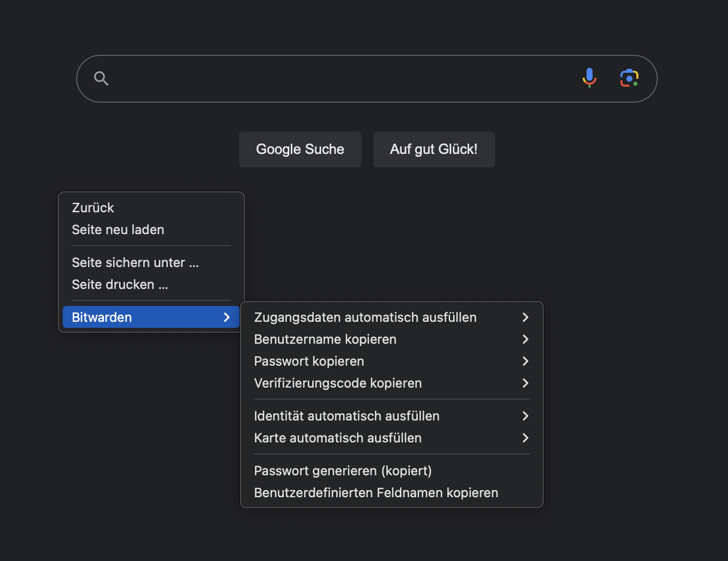Screen dimensions: 728x561
Task: Expand Bitwarden submenu chevron arrow
Action: (227, 317)
